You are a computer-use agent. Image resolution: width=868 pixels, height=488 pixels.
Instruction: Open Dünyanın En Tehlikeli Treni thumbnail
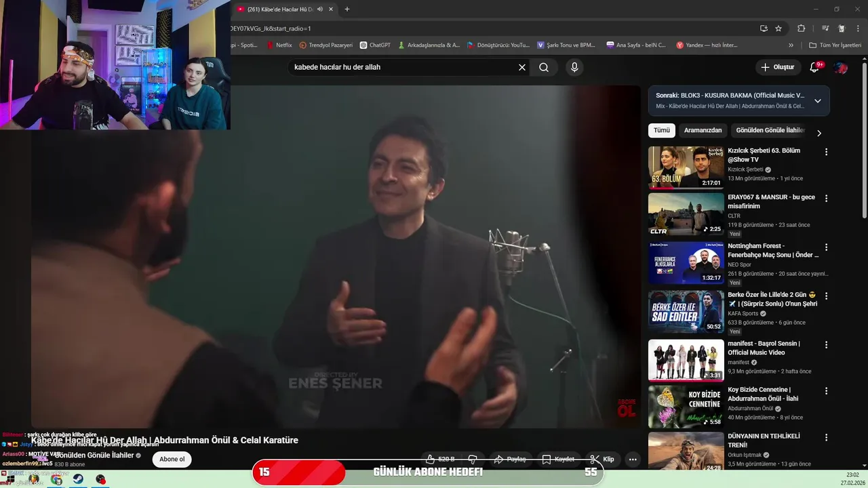[x=686, y=451]
